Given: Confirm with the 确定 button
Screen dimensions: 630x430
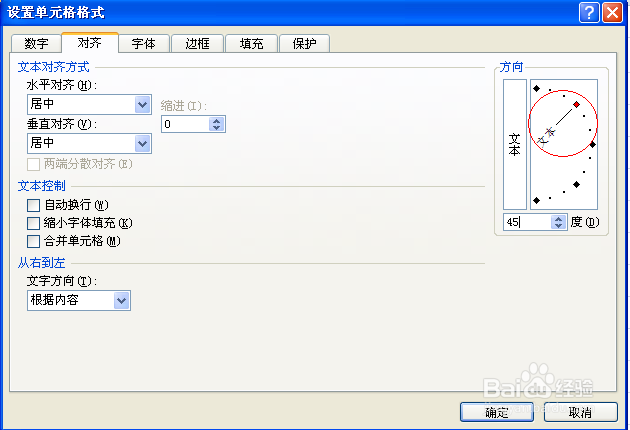Looking at the screenshot, I should click(x=497, y=412).
